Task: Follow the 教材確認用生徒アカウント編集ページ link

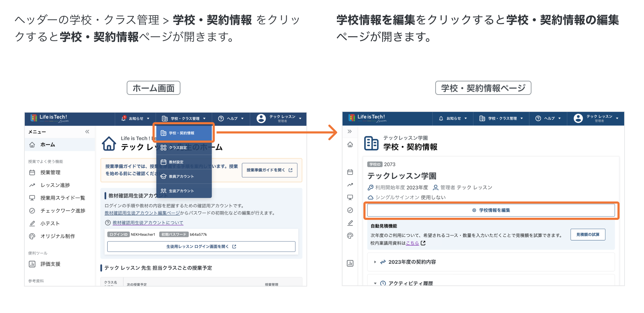Action: pyautogui.click(x=142, y=213)
